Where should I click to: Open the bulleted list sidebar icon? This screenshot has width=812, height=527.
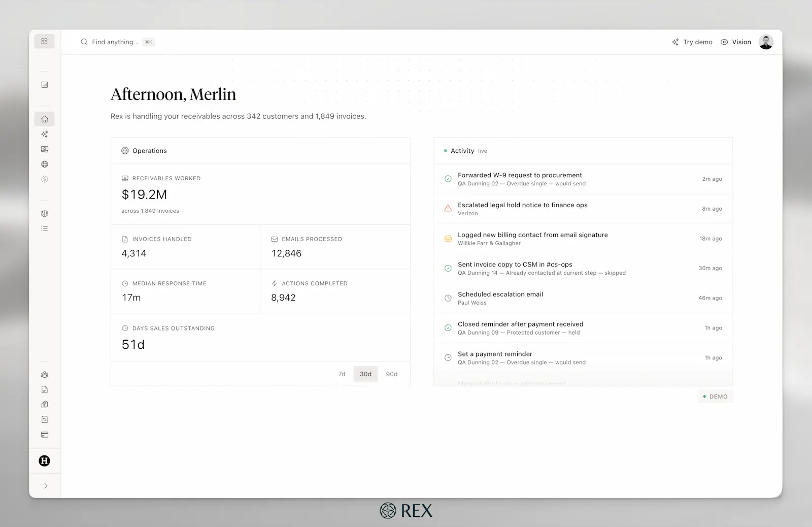[44, 228]
